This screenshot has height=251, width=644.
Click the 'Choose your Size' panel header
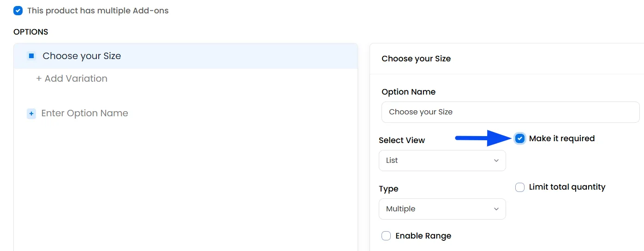point(416,59)
